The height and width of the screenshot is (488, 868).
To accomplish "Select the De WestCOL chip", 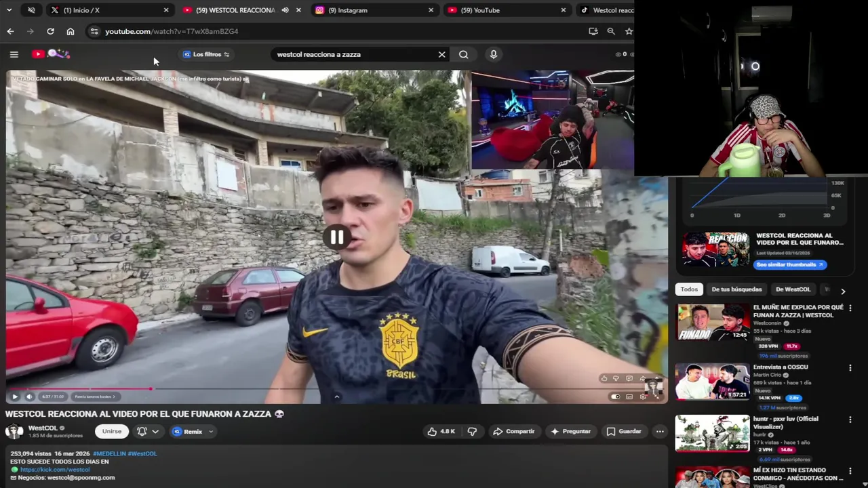I will [793, 289].
